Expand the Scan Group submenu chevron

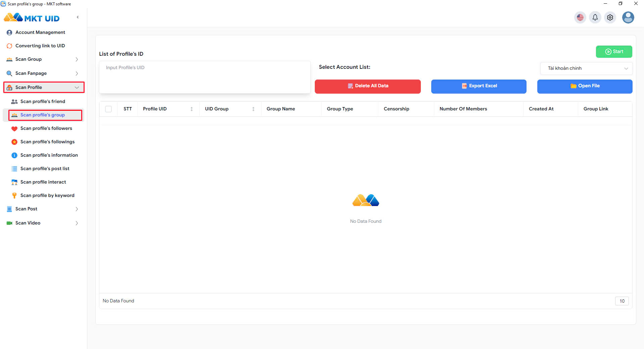(77, 59)
